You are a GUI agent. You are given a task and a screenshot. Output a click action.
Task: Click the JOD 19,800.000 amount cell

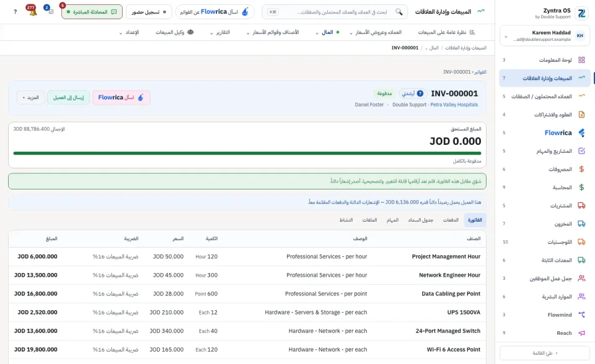[36, 350]
